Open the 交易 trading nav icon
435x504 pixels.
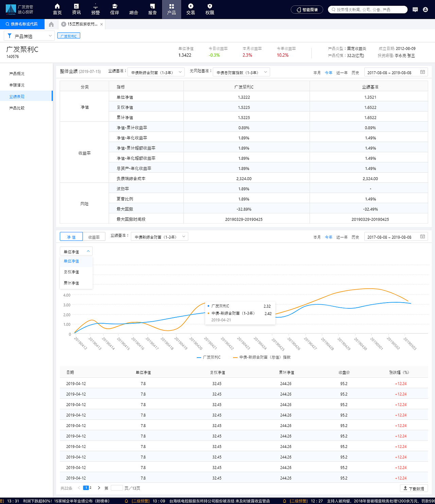pos(191,9)
